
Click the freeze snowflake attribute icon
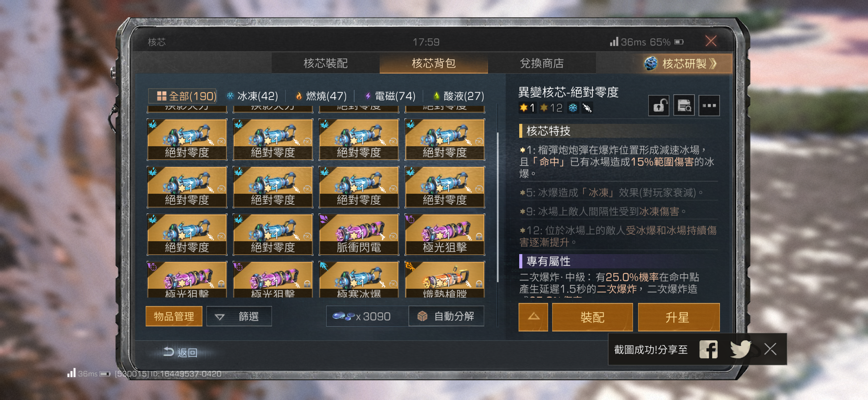pyautogui.click(x=573, y=108)
